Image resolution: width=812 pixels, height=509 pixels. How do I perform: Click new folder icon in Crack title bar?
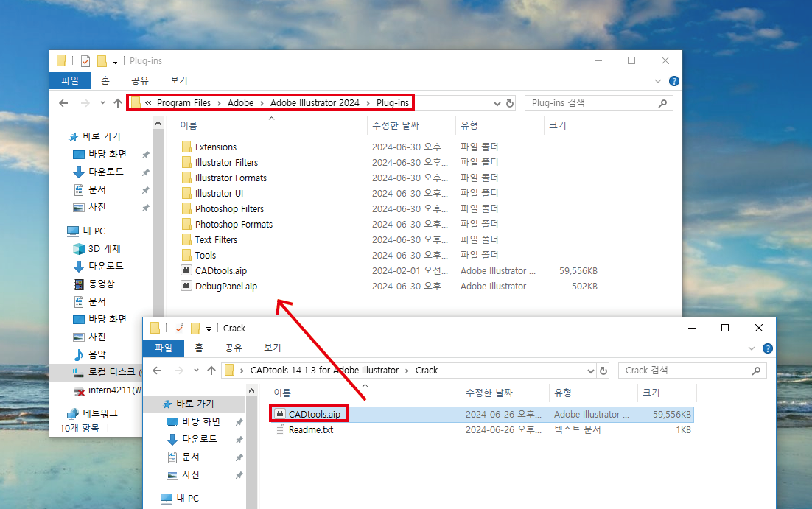click(195, 329)
